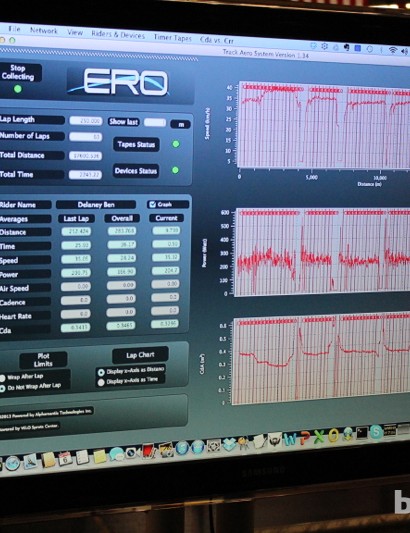The image size is (410, 533).
Task: Click the Lap Length input field
Action: 86,121
